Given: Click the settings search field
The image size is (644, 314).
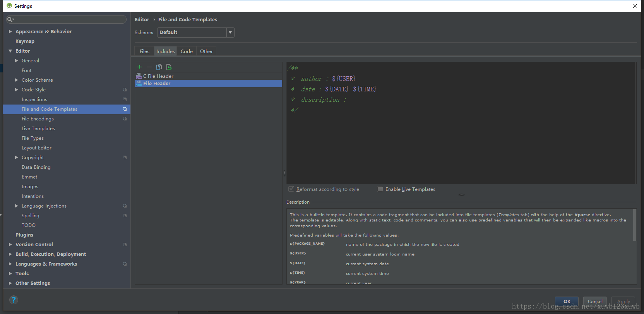Looking at the screenshot, I should coord(67,19).
